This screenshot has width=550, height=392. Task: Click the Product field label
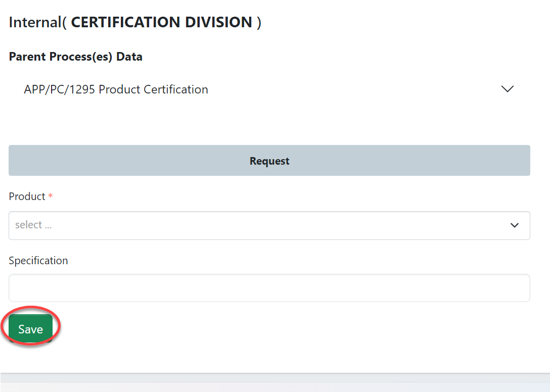coord(27,197)
